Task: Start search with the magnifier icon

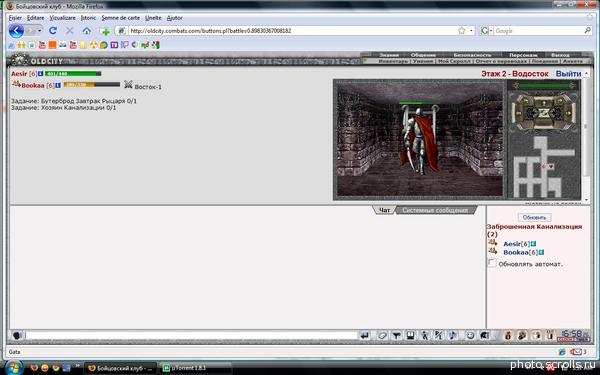Action: 587,31
